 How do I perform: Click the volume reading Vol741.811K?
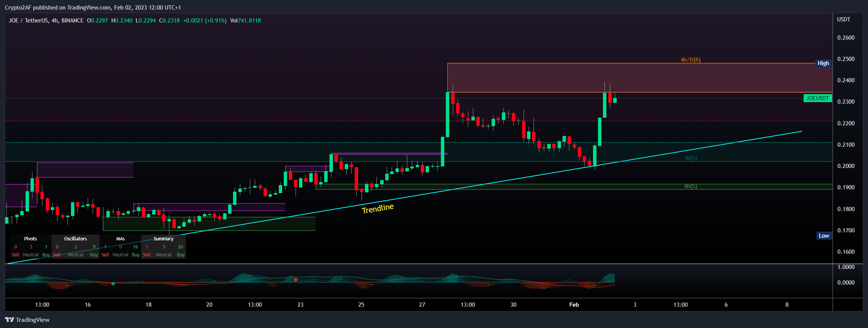tap(246, 21)
